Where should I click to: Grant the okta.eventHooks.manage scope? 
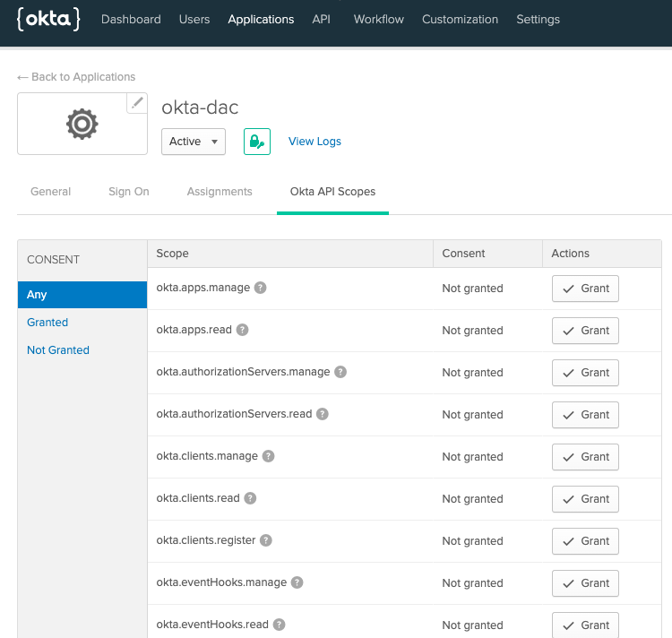click(x=585, y=583)
